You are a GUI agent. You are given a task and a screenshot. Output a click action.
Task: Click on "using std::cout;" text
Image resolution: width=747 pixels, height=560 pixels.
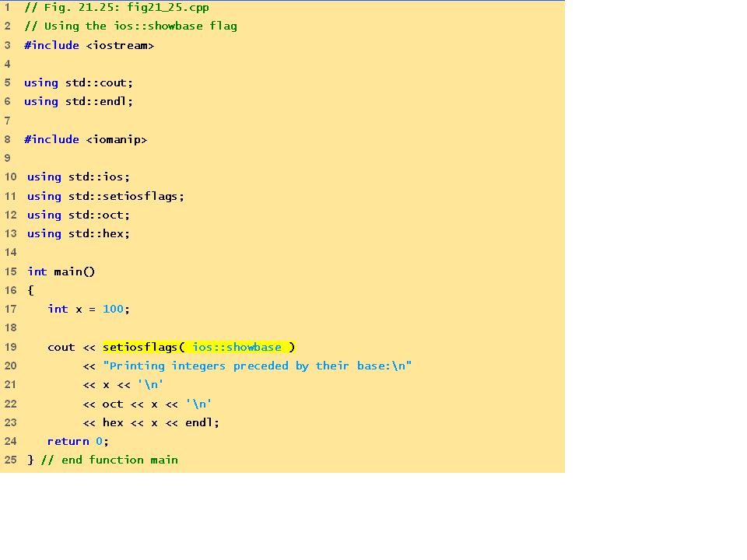pyautogui.click(x=79, y=83)
